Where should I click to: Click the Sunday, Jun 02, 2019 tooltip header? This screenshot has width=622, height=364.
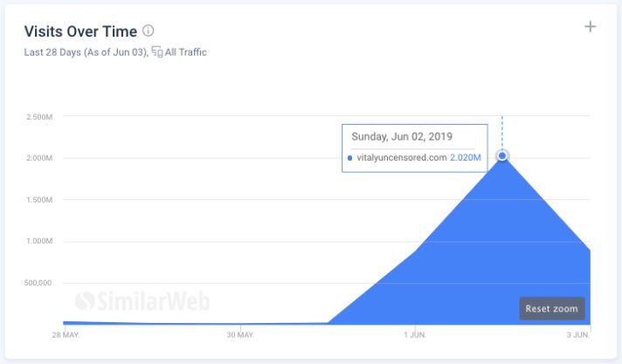[402, 137]
